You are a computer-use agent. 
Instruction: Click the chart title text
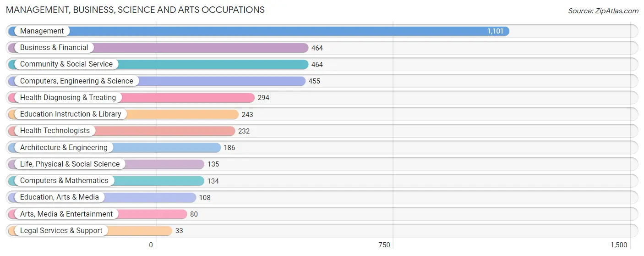135,10
